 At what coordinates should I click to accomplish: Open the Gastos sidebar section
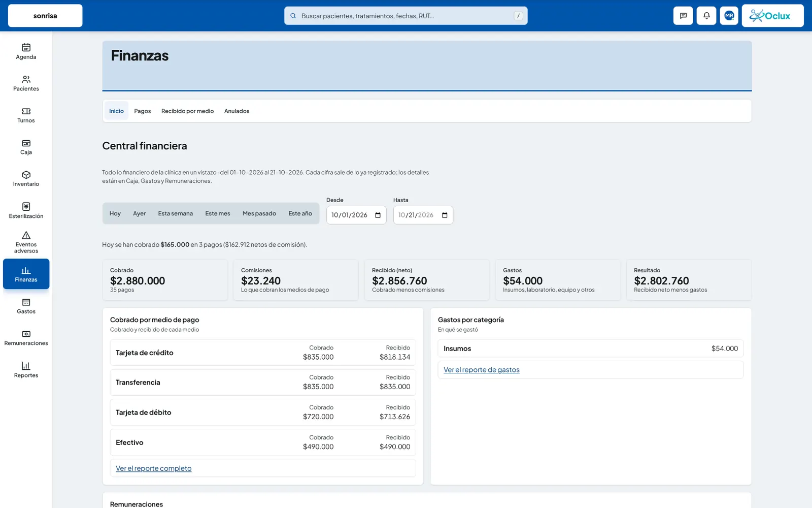26,306
